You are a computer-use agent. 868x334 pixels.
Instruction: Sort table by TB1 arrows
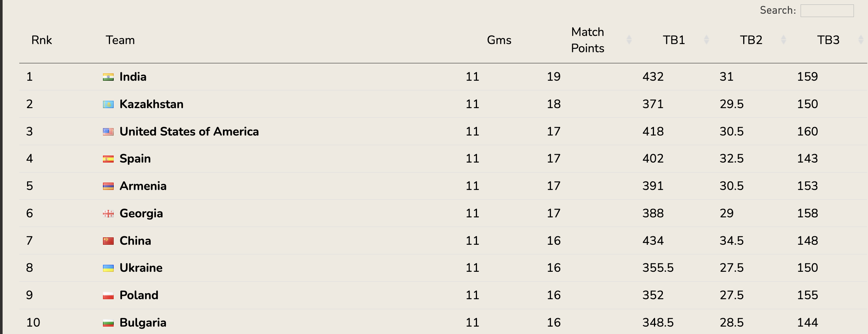706,40
